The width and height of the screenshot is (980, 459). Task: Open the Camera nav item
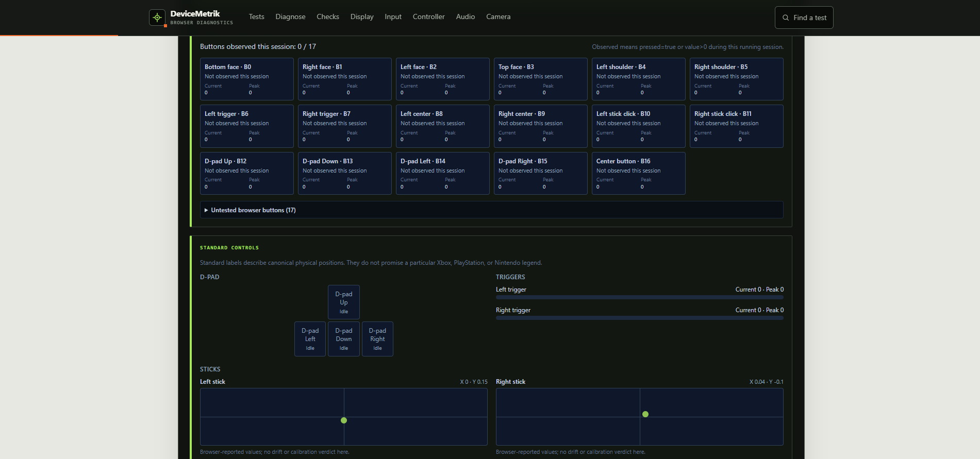pos(498,17)
